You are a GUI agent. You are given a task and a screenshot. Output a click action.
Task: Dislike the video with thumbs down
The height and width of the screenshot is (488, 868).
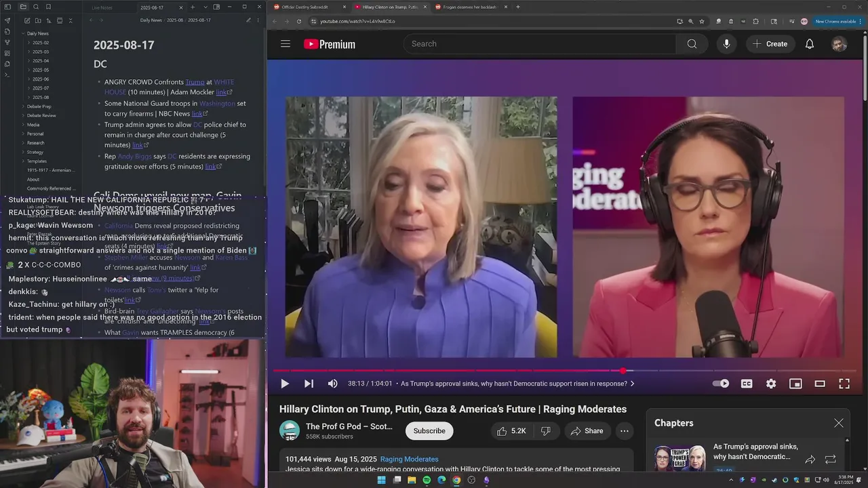(x=546, y=431)
